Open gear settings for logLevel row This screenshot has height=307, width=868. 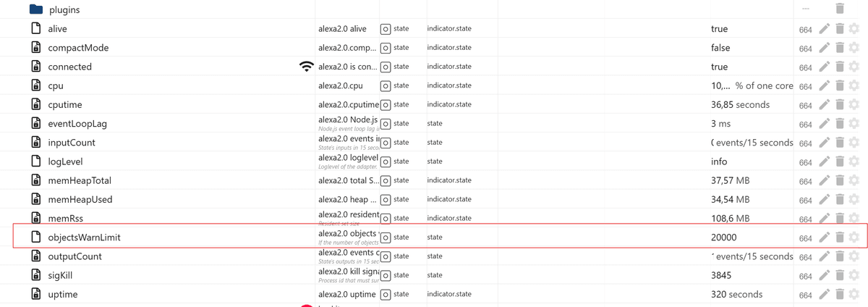[x=854, y=161]
